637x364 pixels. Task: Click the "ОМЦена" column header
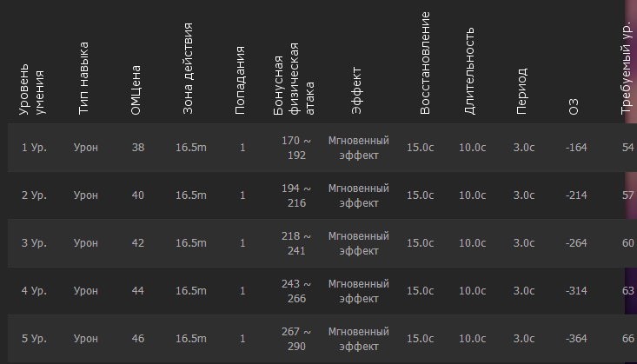coord(136,95)
